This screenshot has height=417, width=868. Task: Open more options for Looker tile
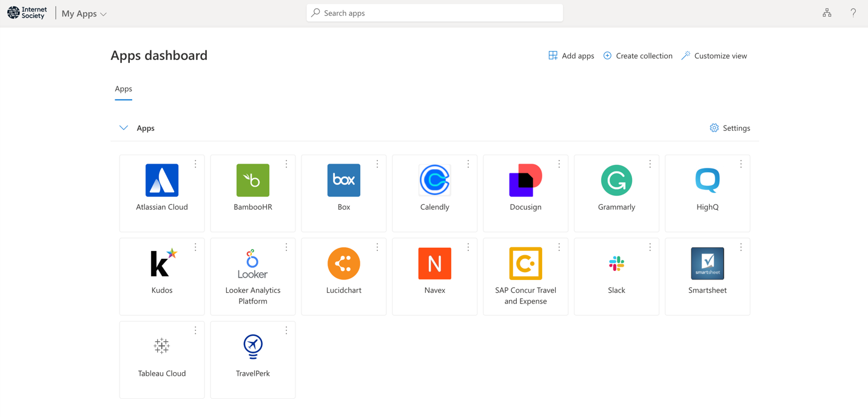[286, 247]
